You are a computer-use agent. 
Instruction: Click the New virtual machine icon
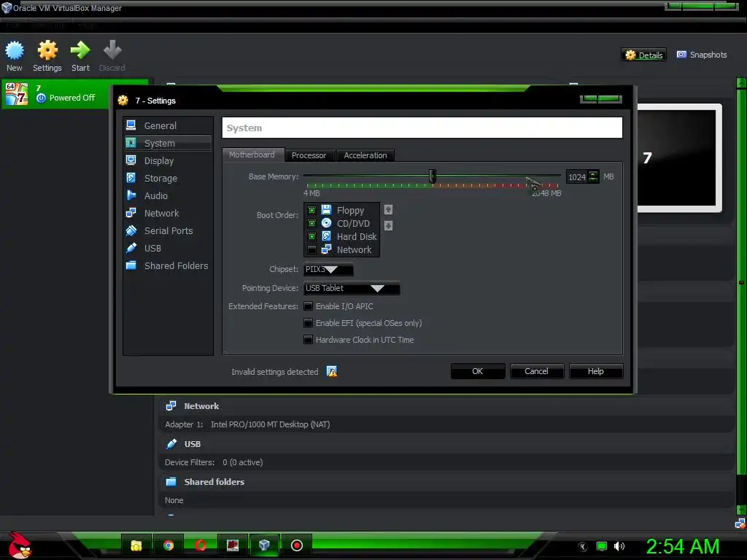pyautogui.click(x=15, y=50)
